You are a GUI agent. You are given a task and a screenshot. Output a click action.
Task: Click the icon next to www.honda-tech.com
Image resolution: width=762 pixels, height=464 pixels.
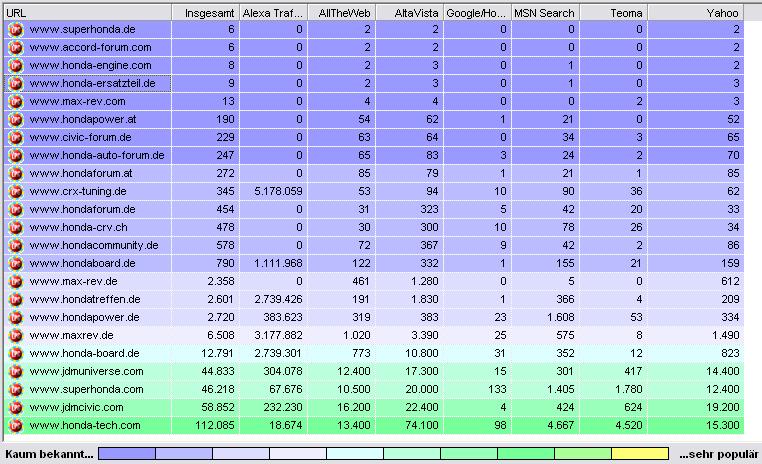pos(15,425)
